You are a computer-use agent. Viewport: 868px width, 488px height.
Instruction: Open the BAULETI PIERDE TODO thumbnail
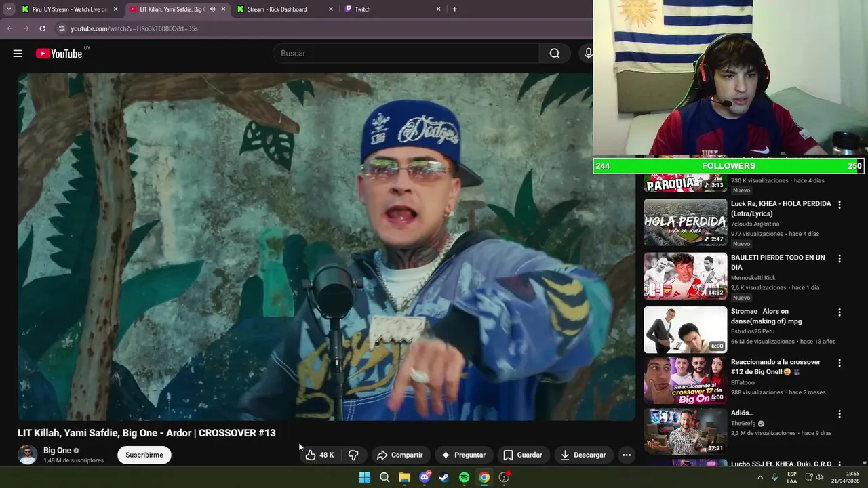685,276
